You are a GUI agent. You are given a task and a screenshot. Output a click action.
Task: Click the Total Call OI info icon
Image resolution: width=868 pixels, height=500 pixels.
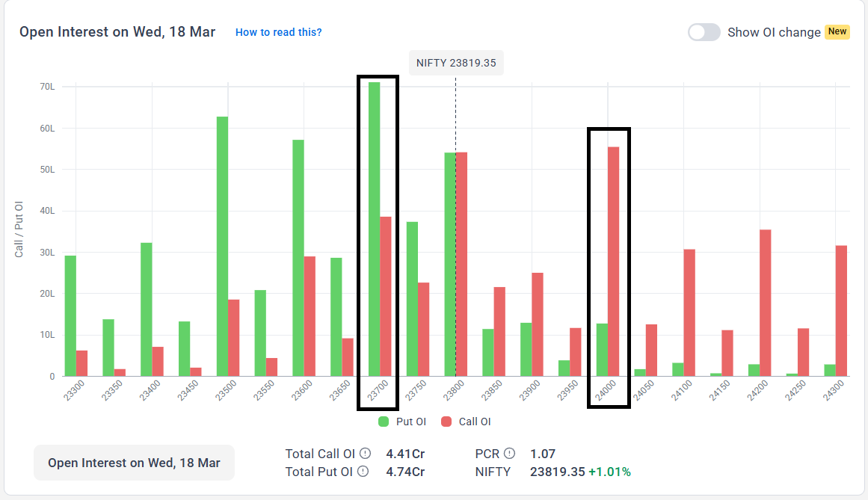tap(364, 453)
